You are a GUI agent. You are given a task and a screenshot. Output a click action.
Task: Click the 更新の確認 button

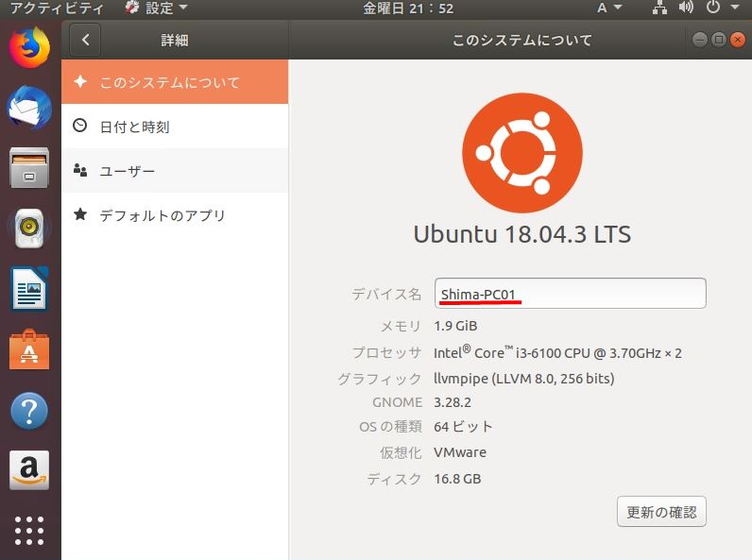(x=661, y=512)
